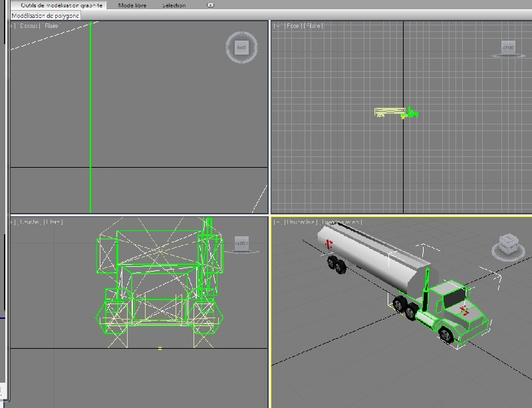Click the HAUT ViewCube in top viewport

coord(241,48)
